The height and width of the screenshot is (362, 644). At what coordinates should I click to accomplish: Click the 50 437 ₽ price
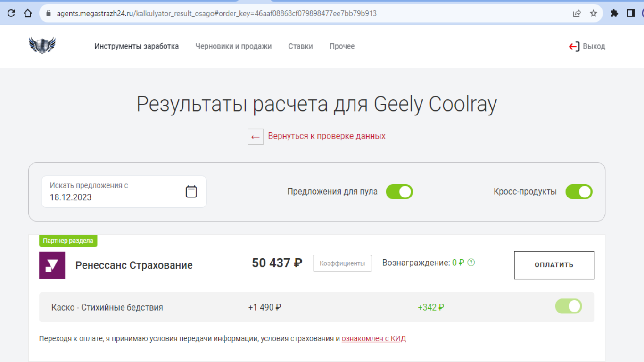(277, 263)
